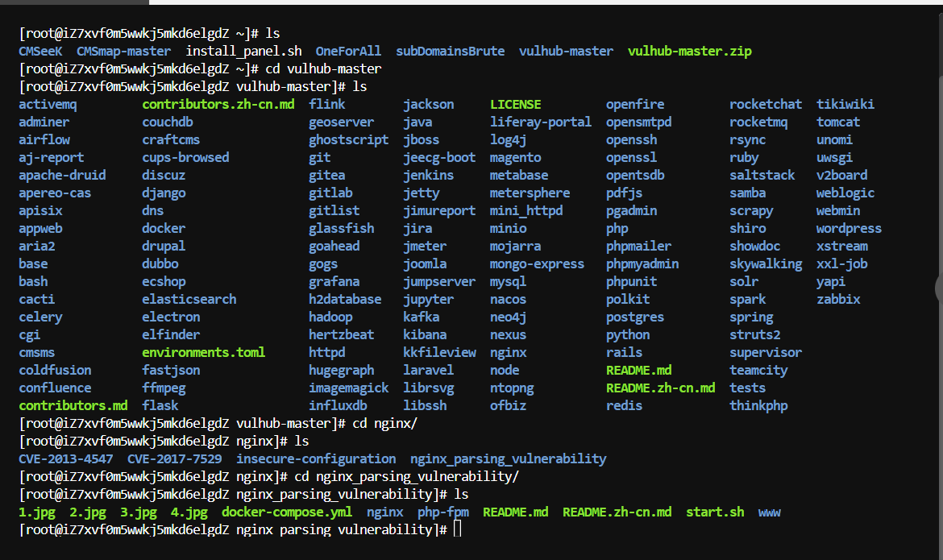Click the wordpress directory entry

coord(849,229)
